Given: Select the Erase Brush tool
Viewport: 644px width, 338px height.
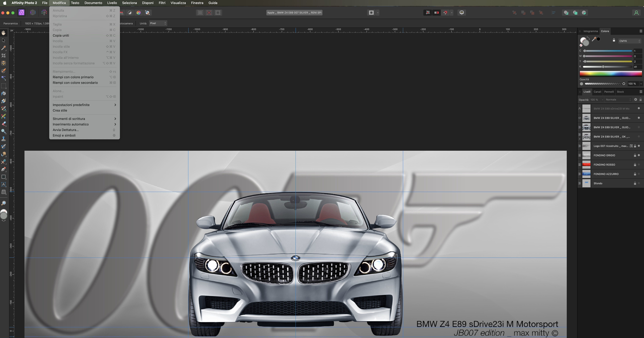Looking at the screenshot, I should 4,124.
